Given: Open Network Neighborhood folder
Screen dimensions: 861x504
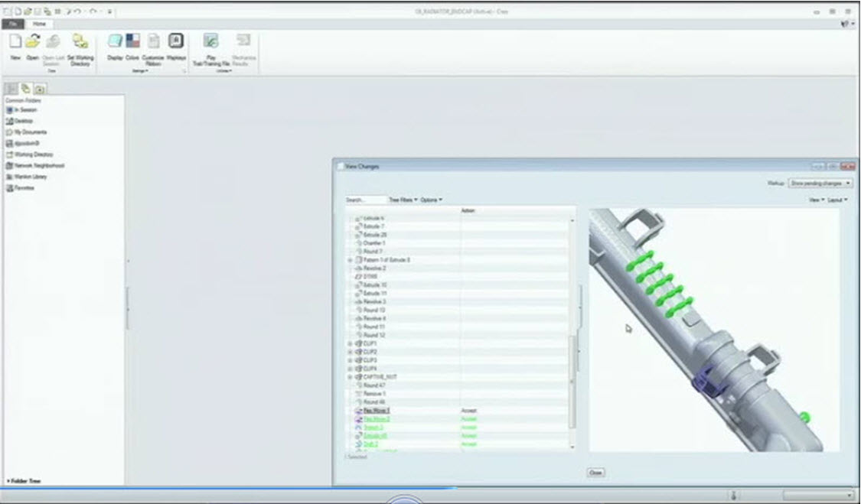Looking at the screenshot, I should (35, 165).
